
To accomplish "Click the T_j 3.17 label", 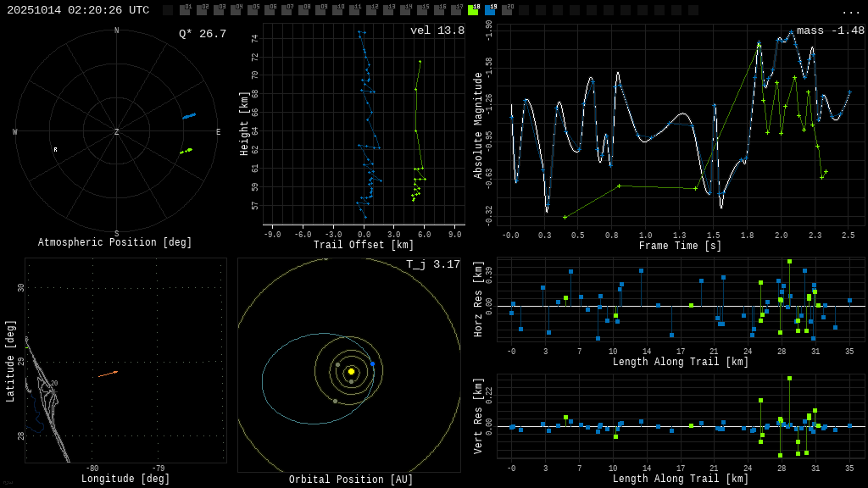I will pyautogui.click(x=432, y=264).
